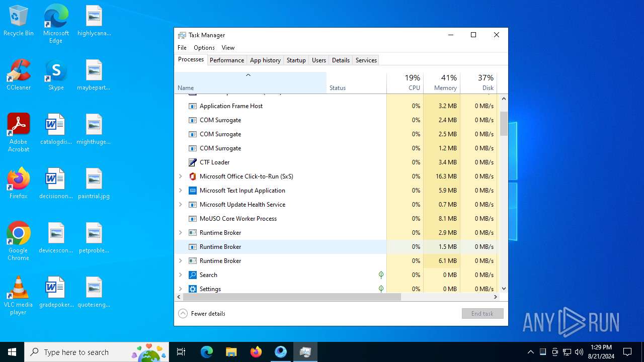Open the notification center icon

[627, 352]
